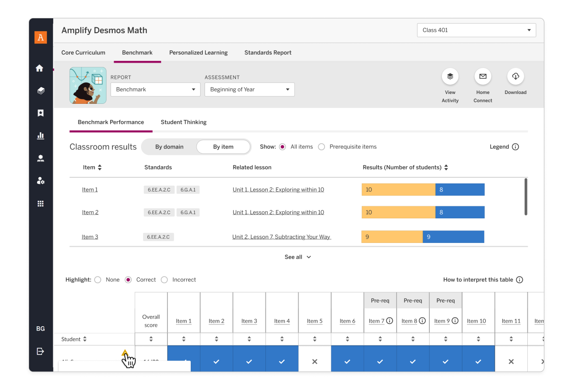
Task: Click the View Activity icon
Action: point(450,77)
